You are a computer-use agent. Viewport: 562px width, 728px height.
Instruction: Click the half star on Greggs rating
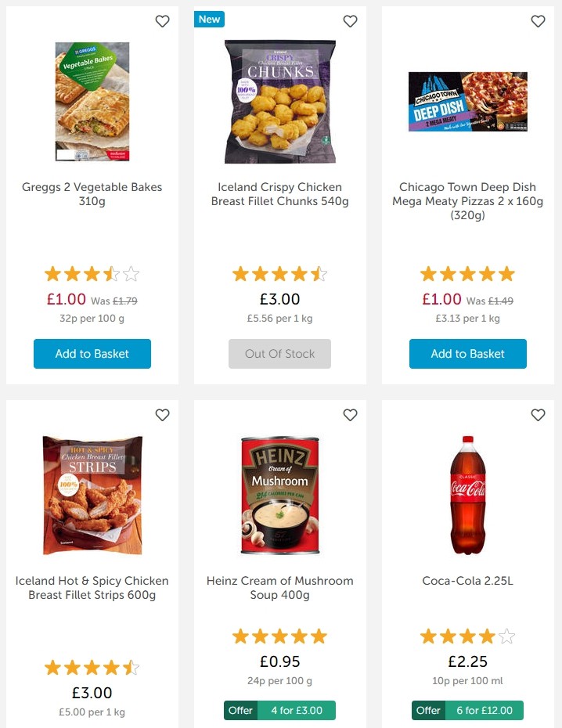point(113,274)
